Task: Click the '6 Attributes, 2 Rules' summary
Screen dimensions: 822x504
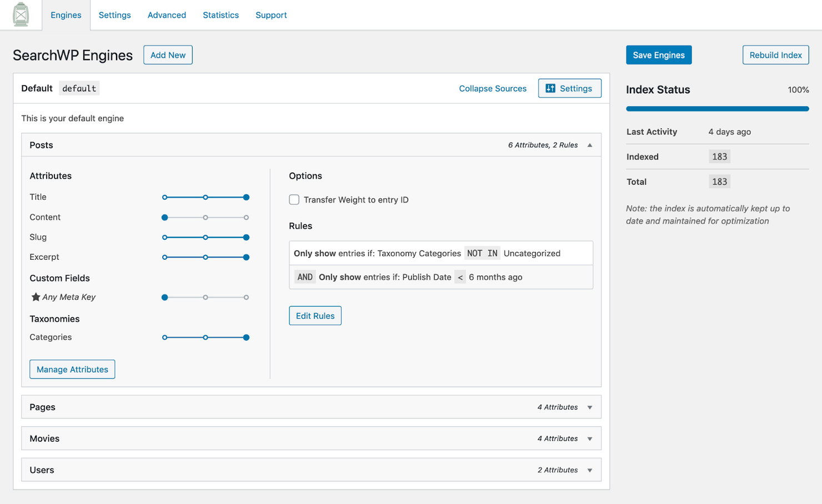Action: coord(543,145)
